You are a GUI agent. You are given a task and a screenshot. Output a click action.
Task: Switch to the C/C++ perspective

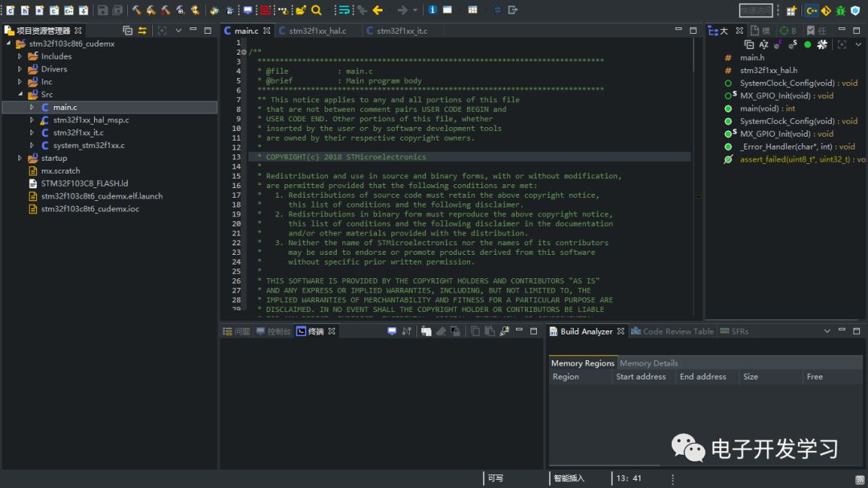pos(812,10)
